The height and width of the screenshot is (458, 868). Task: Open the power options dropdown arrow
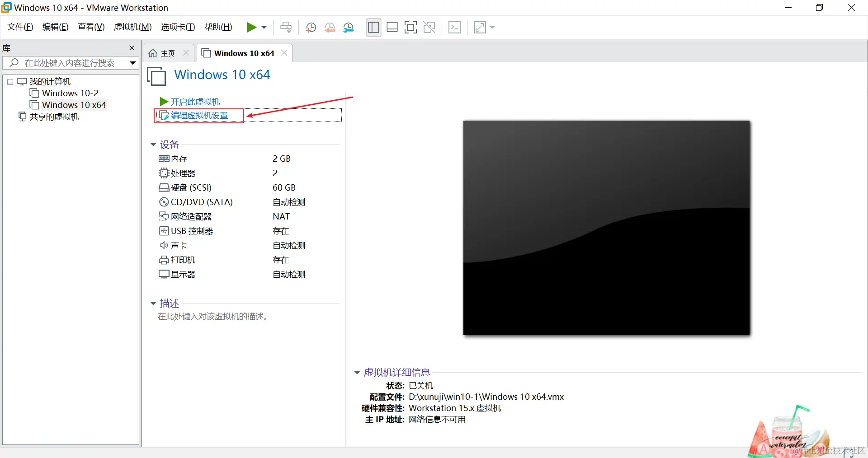tap(264, 28)
